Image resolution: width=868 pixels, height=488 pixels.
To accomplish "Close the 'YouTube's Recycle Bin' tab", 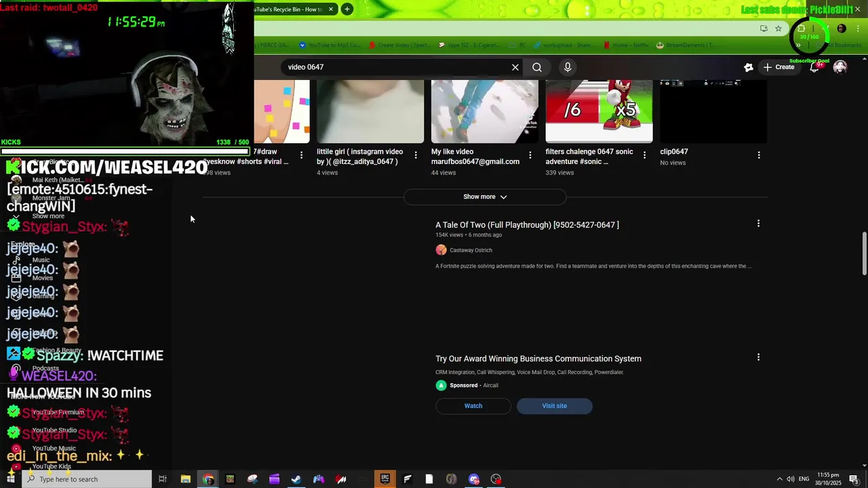I will pos(331,9).
